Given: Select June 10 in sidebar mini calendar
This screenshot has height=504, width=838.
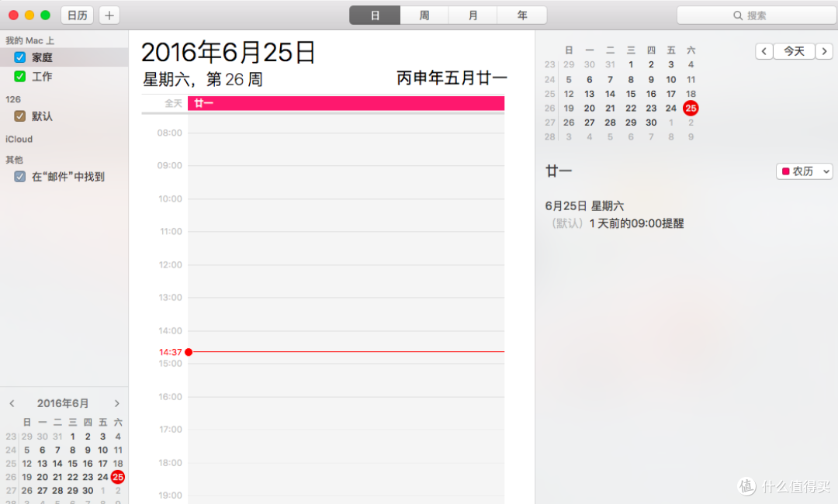Looking at the screenshot, I should [102, 450].
